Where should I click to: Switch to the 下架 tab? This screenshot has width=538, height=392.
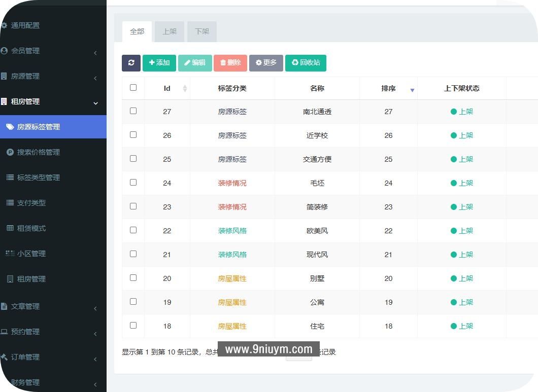201,31
